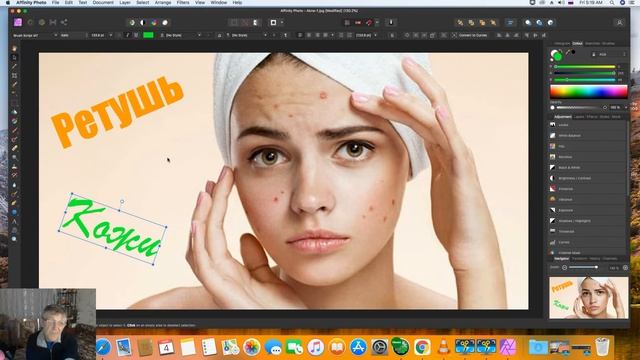
Task: Click the Navigator zoom slider
Action: click(584, 268)
